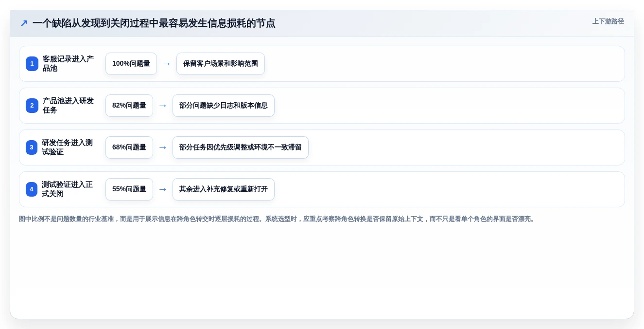Click the 上下游路径 label

pos(608,21)
